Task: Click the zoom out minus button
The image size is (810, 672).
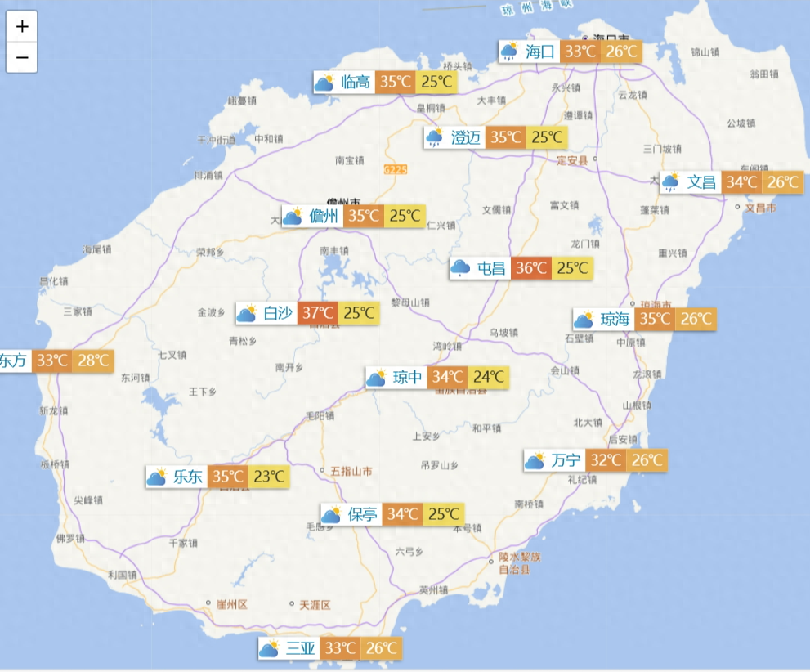Action: (x=22, y=57)
